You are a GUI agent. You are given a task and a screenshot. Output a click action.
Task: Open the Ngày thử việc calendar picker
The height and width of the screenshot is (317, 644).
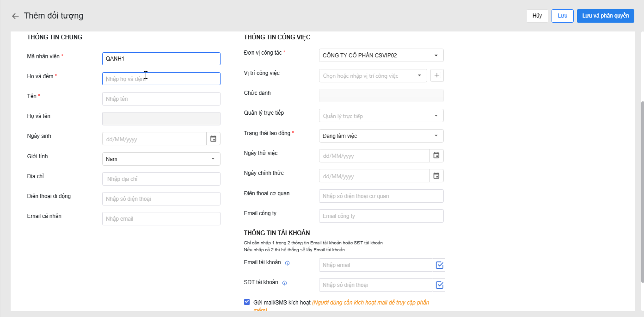[436, 156]
